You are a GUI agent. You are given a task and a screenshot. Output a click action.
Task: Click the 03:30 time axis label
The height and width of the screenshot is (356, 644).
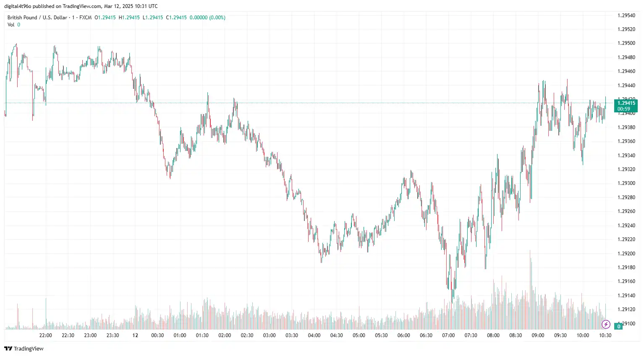292,335
